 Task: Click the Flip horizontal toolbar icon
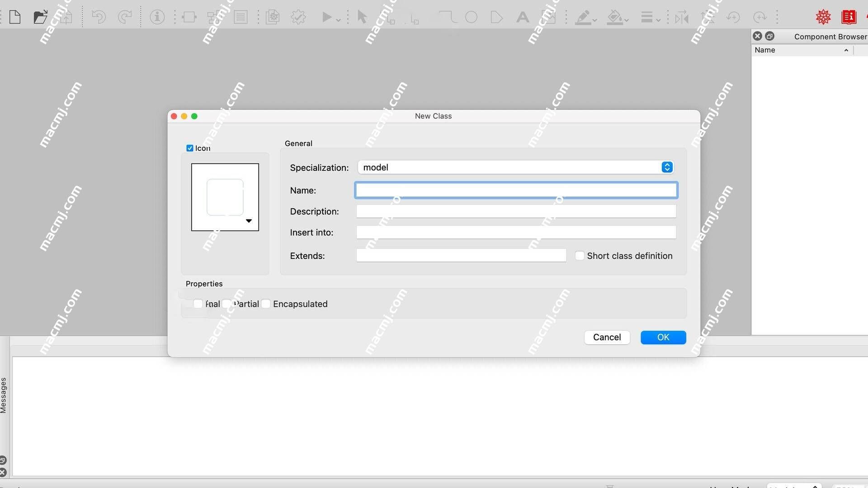[682, 17]
